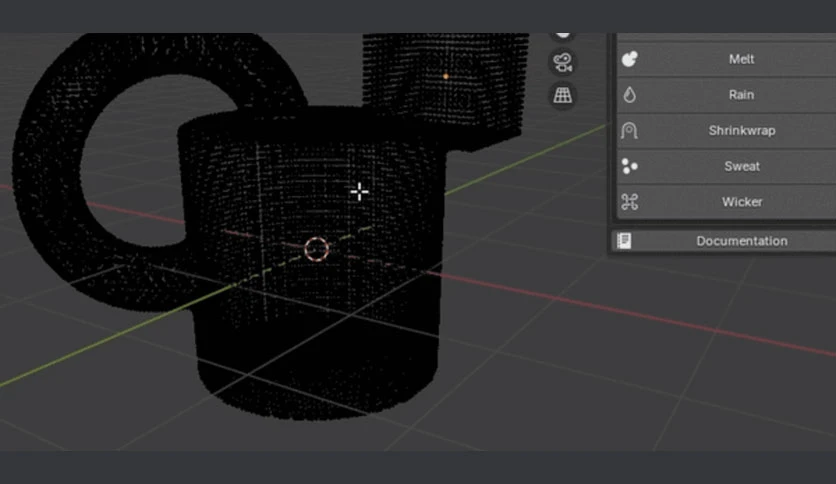Viewport: 836px width, 484px height.
Task: Click the Shrinkwrap arch icon
Action: (629, 131)
